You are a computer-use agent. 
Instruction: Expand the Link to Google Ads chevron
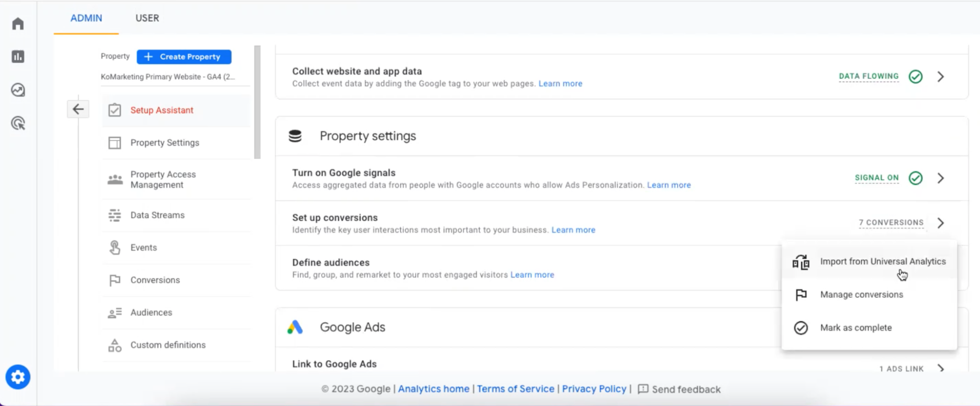941,368
